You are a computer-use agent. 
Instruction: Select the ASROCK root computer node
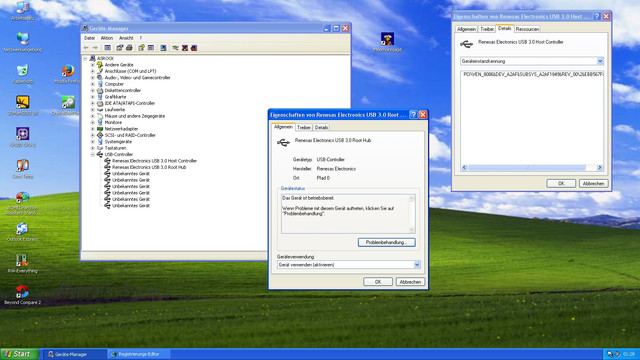point(105,58)
